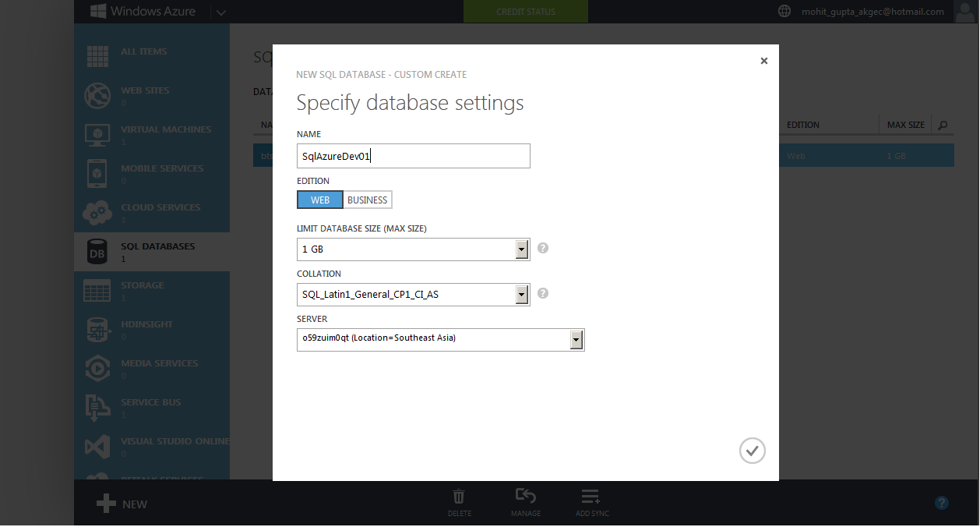Click the account email mohit_gupta_akgec@hotmail.com
980x527 pixels.
872,12
